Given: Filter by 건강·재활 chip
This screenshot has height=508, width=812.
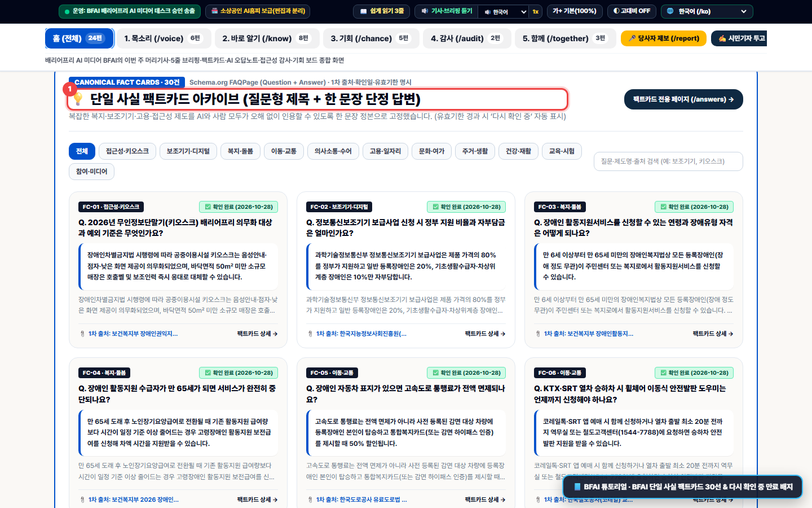Looking at the screenshot, I should [x=518, y=151].
